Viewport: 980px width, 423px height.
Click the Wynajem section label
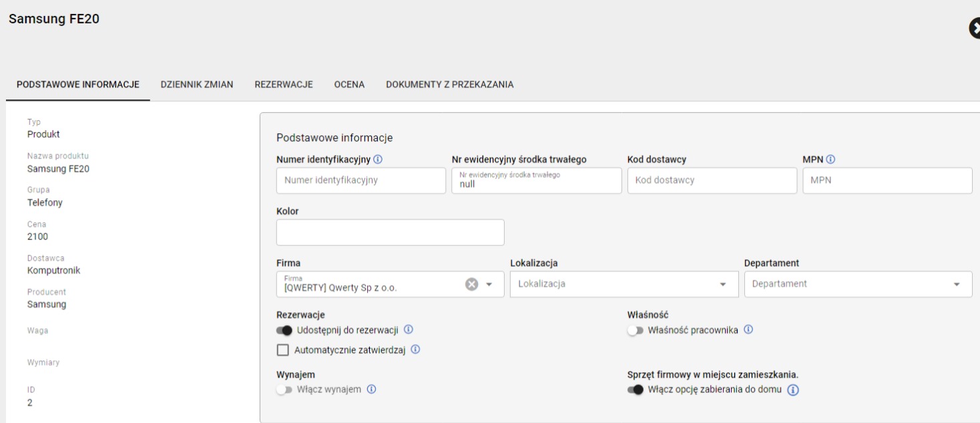pos(296,375)
